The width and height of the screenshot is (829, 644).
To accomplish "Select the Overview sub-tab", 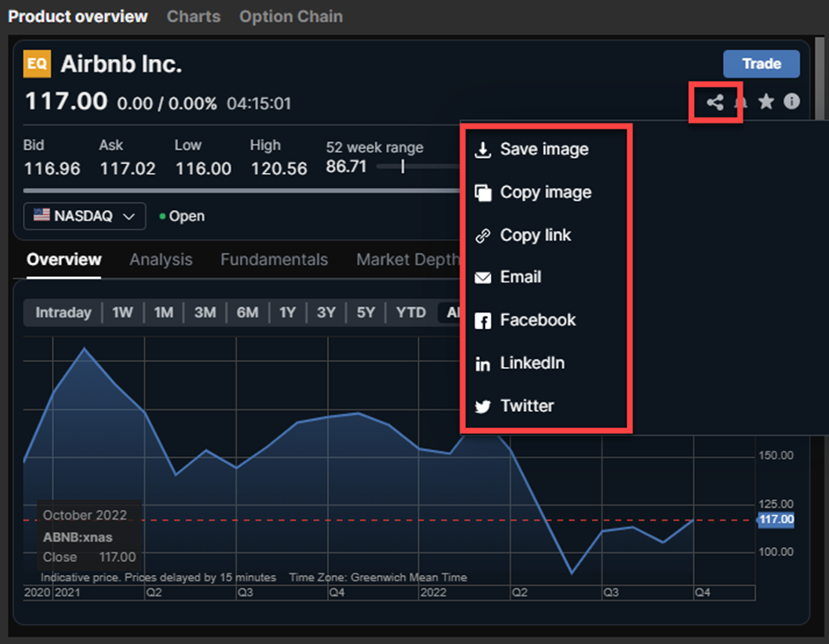I will click(x=64, y=259).
